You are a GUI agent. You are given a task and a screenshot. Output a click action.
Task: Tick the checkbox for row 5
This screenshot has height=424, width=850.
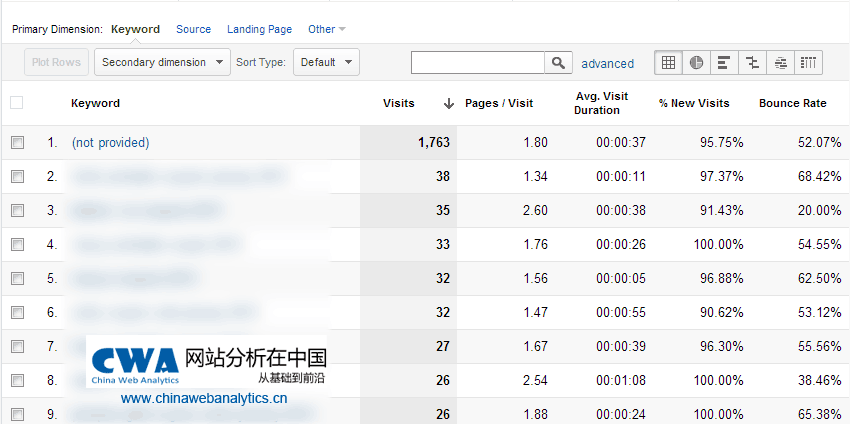click(x=17, y=279)
